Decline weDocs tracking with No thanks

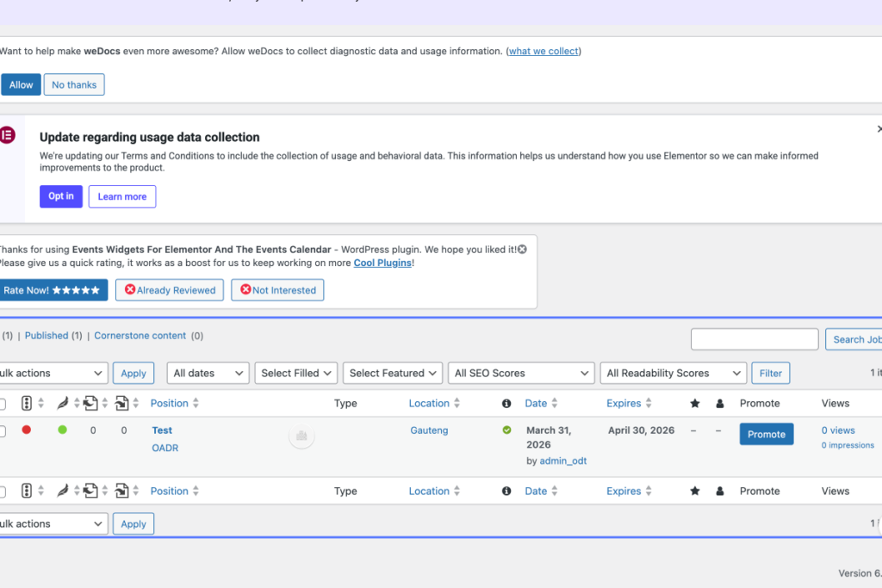point(74,85)
